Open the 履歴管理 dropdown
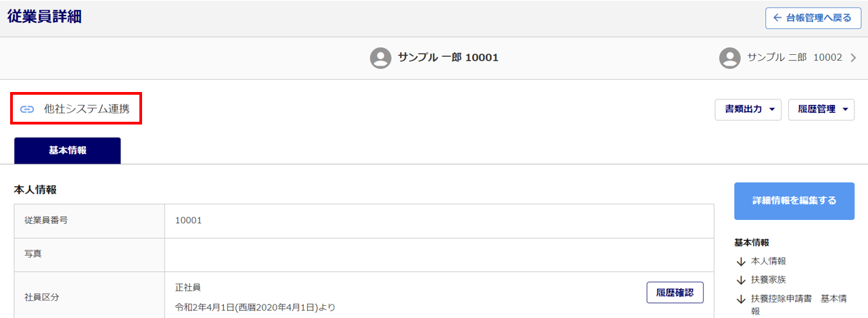Image resolution: width=868 pixels, height=318 pixels. (821, 110)
